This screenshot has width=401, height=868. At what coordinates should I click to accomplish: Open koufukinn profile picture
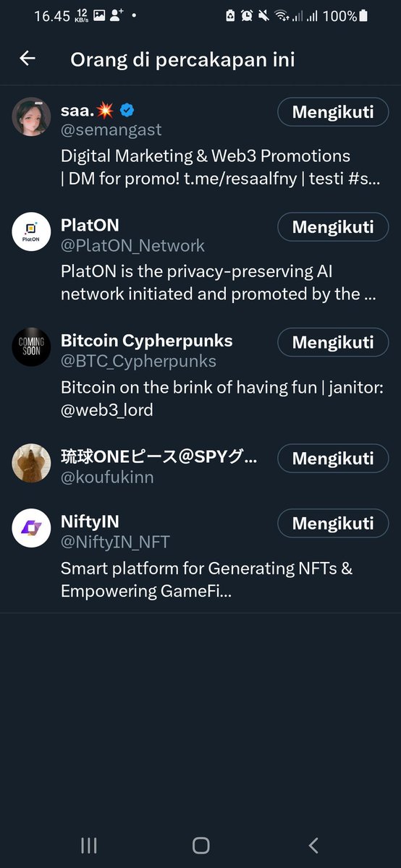coord(31,463)
